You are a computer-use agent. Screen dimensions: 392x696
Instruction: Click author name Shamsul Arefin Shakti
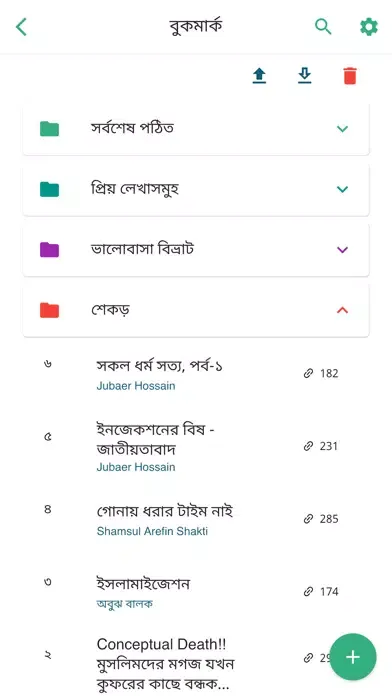[x=152, y=531]
